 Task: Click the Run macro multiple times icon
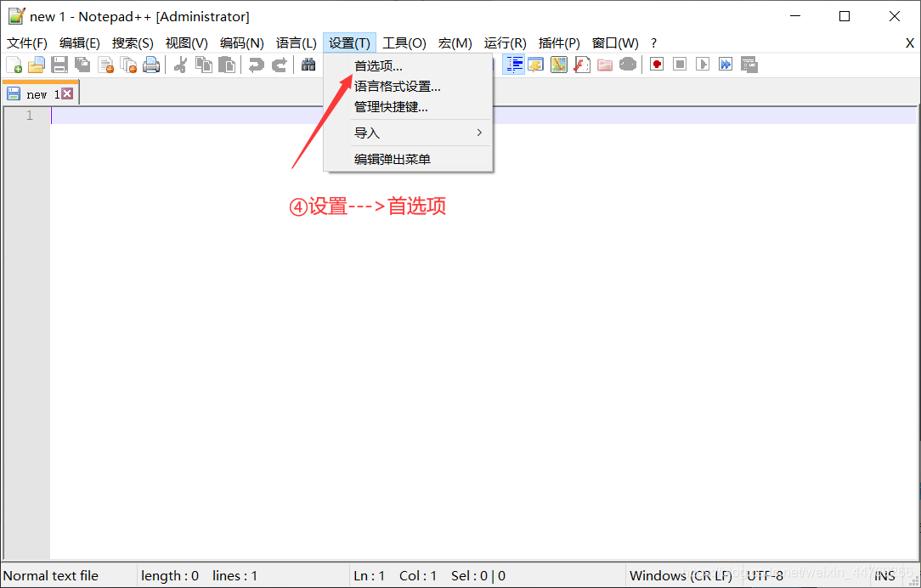[726, 65]
